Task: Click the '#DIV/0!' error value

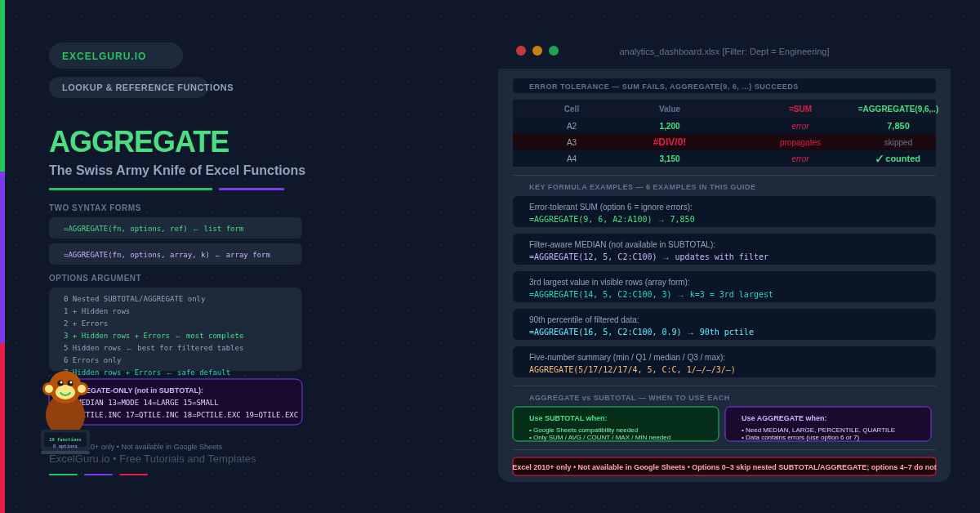Action: [670, 142]
